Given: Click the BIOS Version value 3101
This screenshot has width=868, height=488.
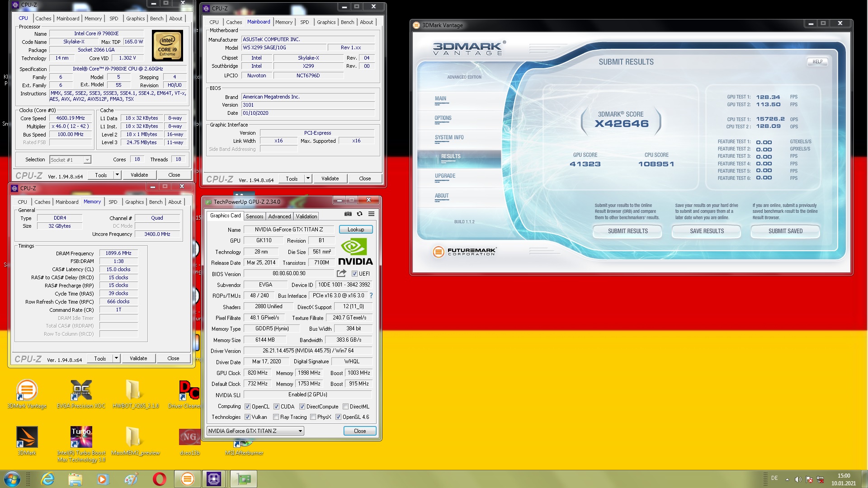Looking at the screenshot, I should [308, 105].
